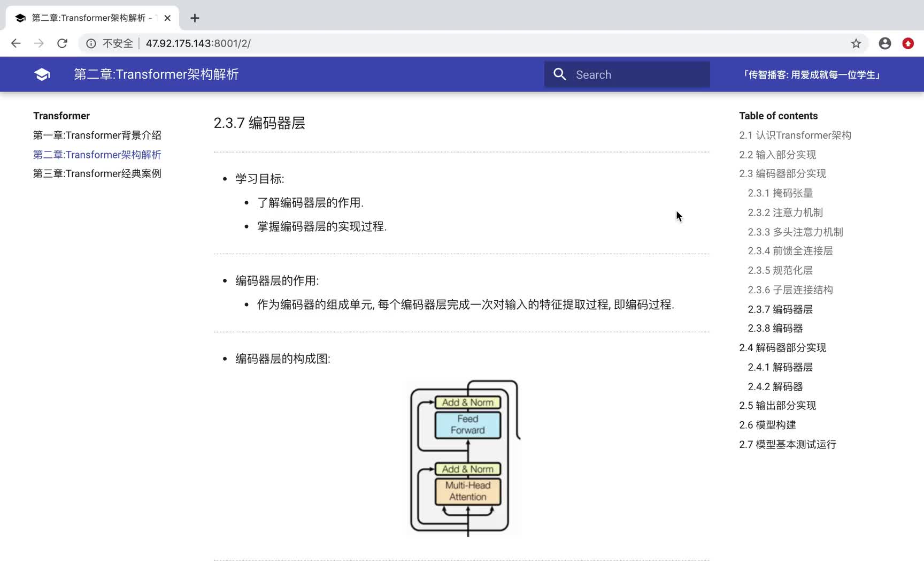
Task: Focus the Search input field
Action: tap(627, 74)
